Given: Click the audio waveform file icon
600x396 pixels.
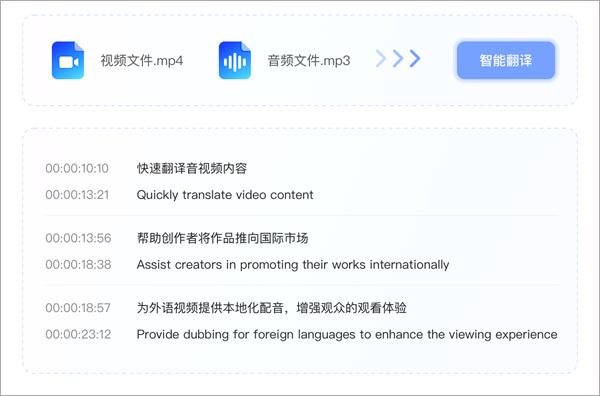Looking at the screenshot, I should pyautogui.click(x=235, y=60).
